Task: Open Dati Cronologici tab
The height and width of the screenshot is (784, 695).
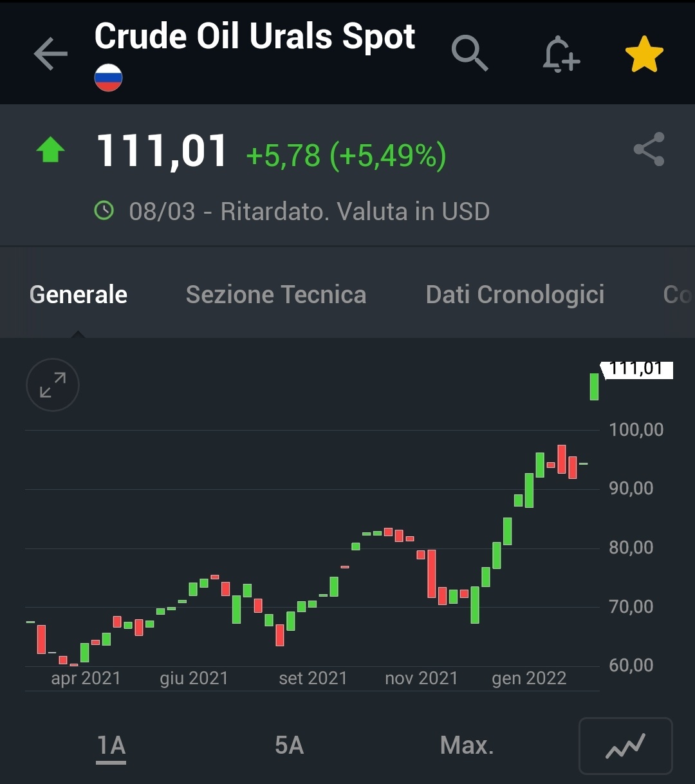Action: click(515, 295)
